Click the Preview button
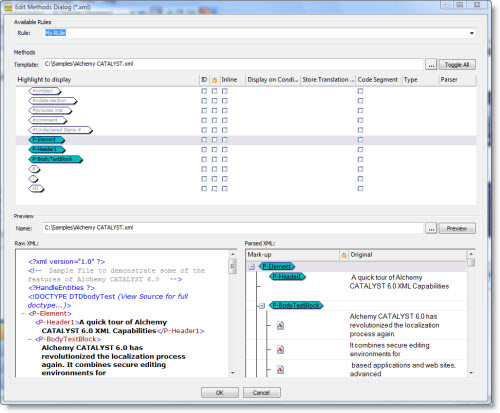 [457, 228]
